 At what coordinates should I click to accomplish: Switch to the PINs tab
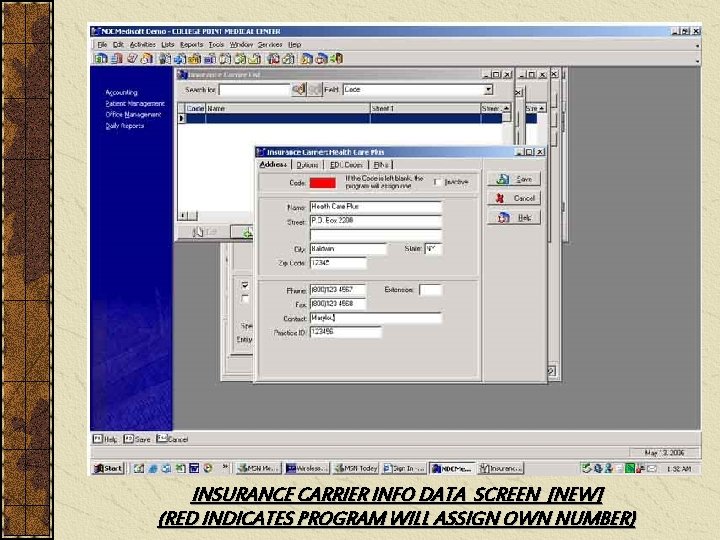[381, 165]
